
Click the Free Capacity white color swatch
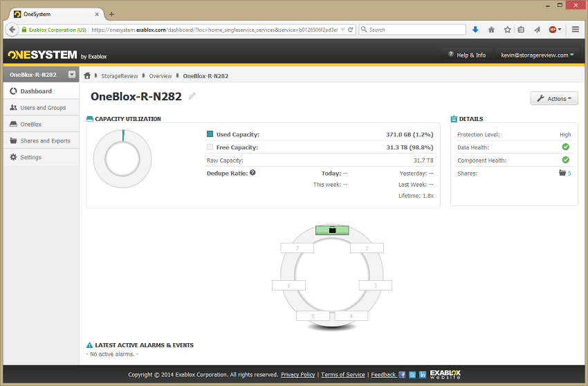pyautogui.click(x=210, y=147)
